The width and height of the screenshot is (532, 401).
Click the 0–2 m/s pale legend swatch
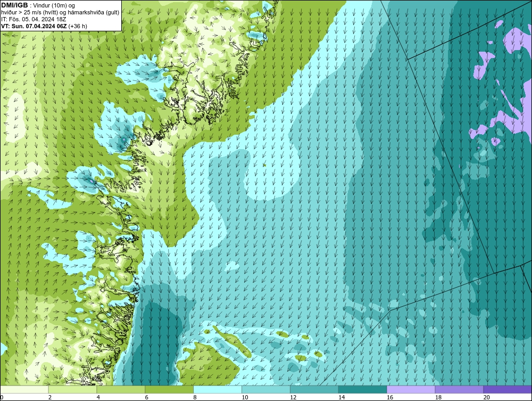[24, 389]
